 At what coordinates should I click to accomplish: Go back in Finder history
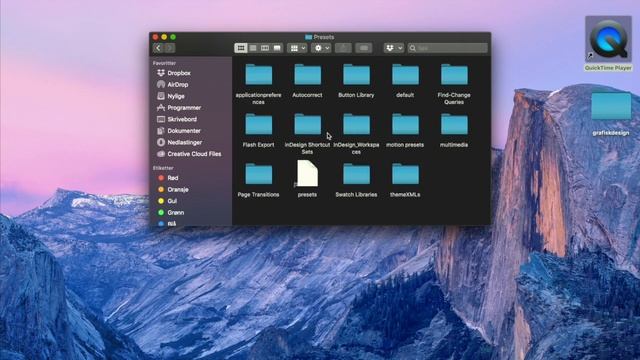(x=158, y=48)
